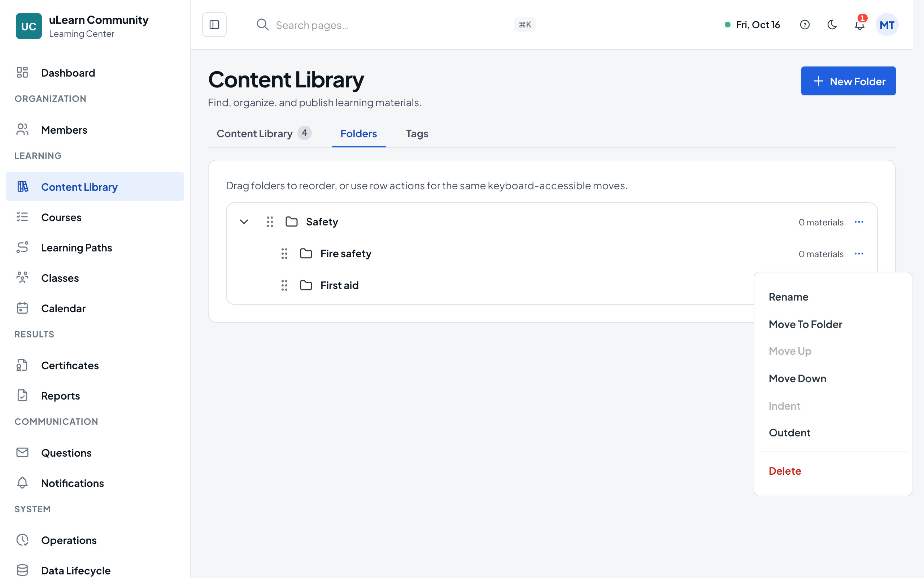Create a New Folder
The image size is (924, 578).
848,81
